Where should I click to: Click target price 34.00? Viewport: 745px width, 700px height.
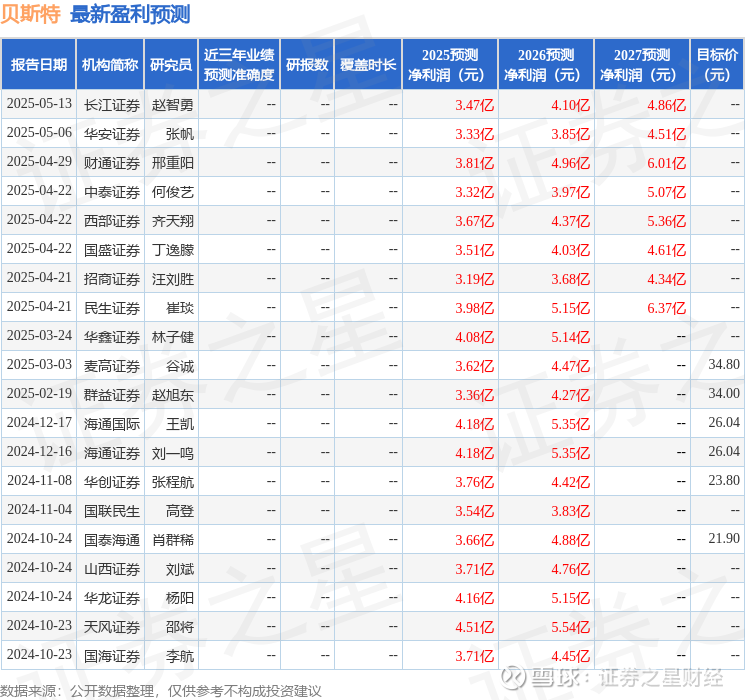click(724, 393)
